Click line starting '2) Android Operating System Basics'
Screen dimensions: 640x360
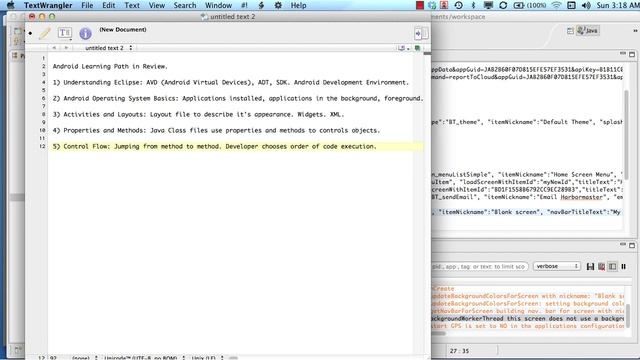pos(238,98)
